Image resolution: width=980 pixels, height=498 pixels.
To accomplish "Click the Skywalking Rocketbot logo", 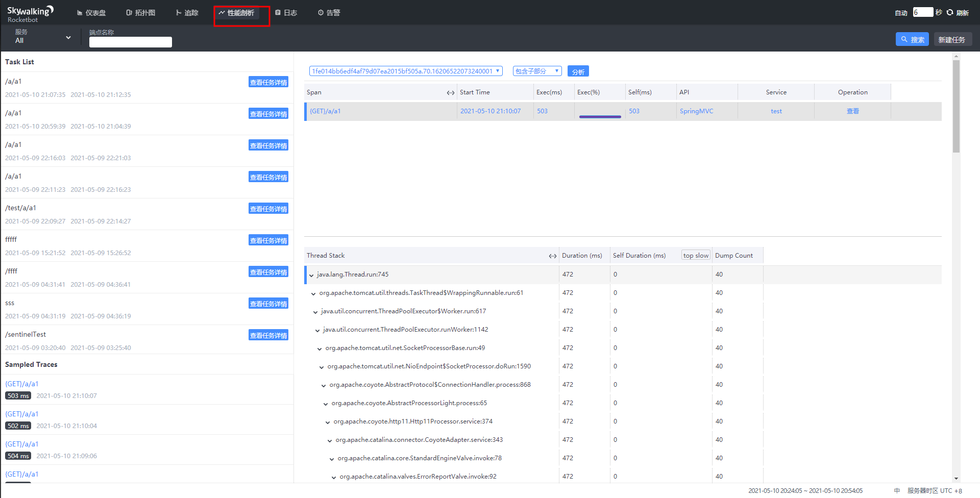I will 30,14.
